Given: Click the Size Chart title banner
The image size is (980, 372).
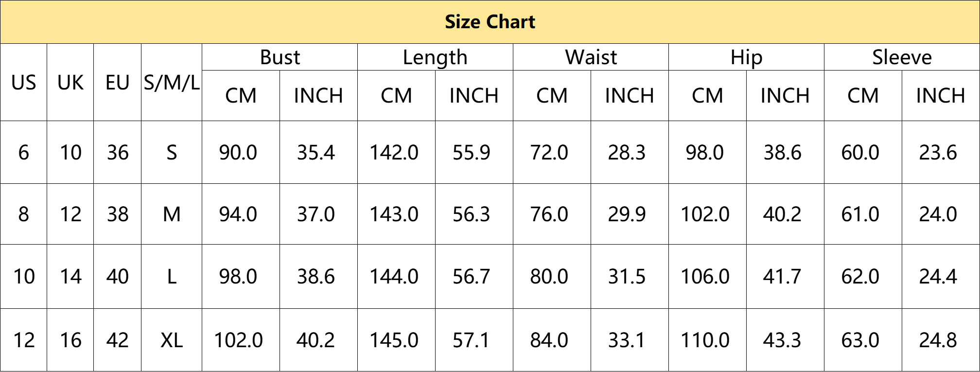Looking at the screenshot, I should 490,22.
